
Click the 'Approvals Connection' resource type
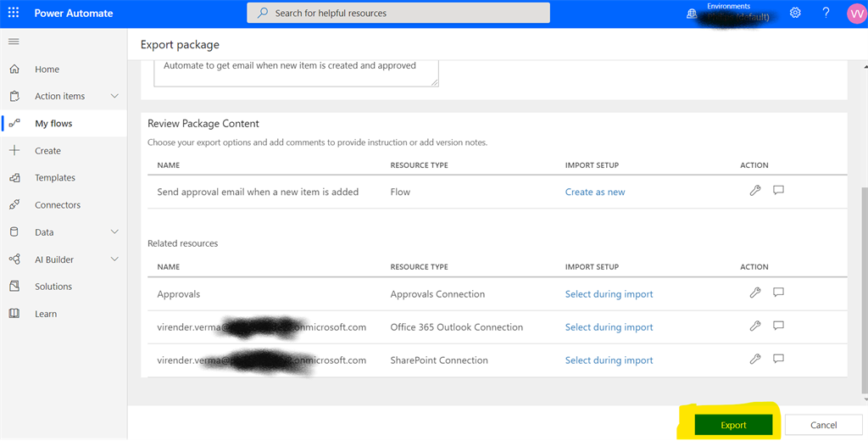[437, 294]
